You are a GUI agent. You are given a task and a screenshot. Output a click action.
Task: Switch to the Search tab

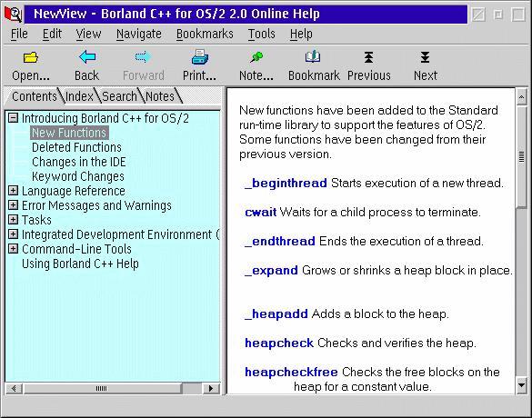point(119,96)
